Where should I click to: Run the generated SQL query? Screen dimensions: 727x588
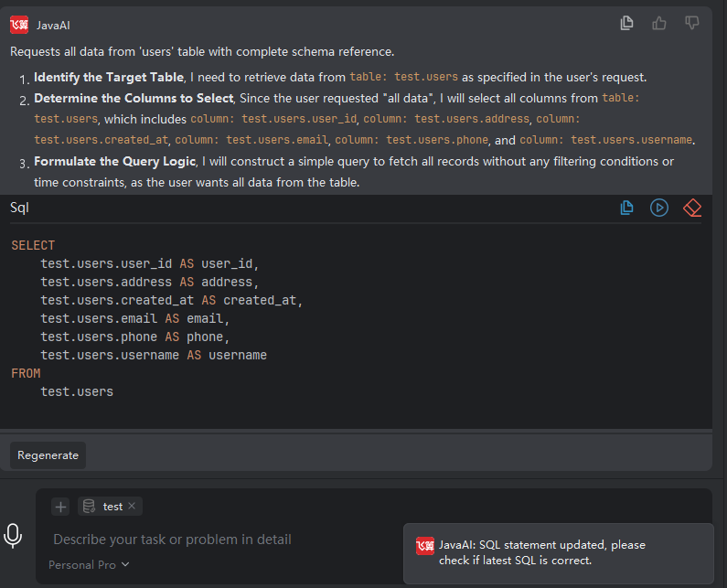pos(659,208)
